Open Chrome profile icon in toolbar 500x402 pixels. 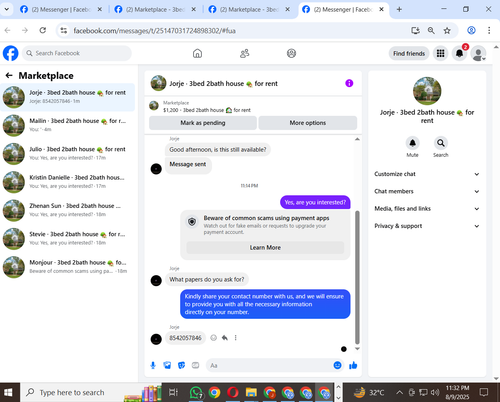[x=471, y=31]
